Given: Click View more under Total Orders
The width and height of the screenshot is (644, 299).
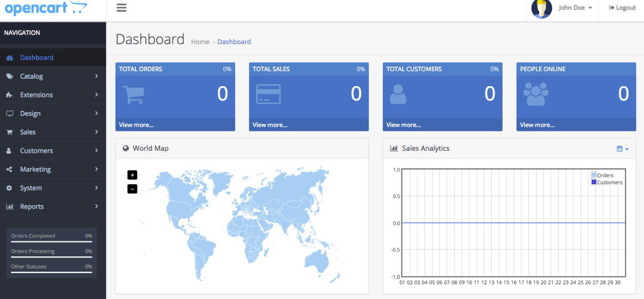Looking at the screenshot, I should click(x=136, y=125).
